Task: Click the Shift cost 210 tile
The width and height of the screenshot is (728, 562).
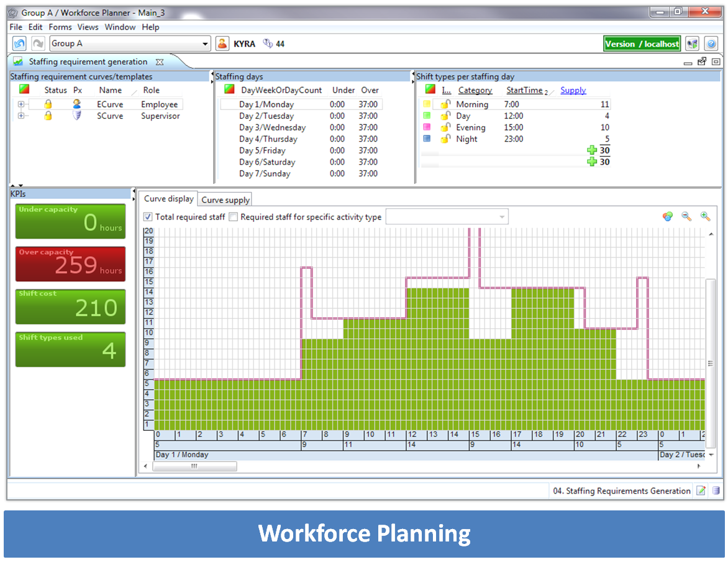Action: 71,306
